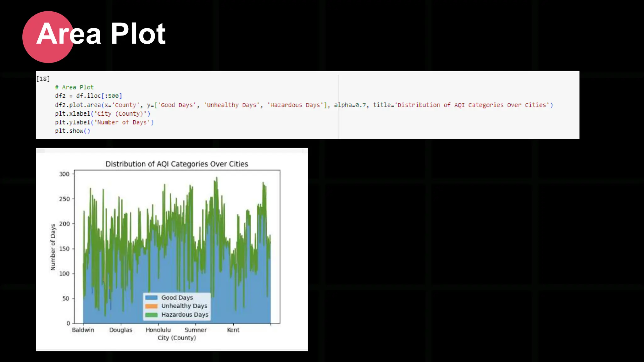Click the Kent x-axis tick label
The image size is (644, 362).
pyautogui.click(x=233, y=330)
